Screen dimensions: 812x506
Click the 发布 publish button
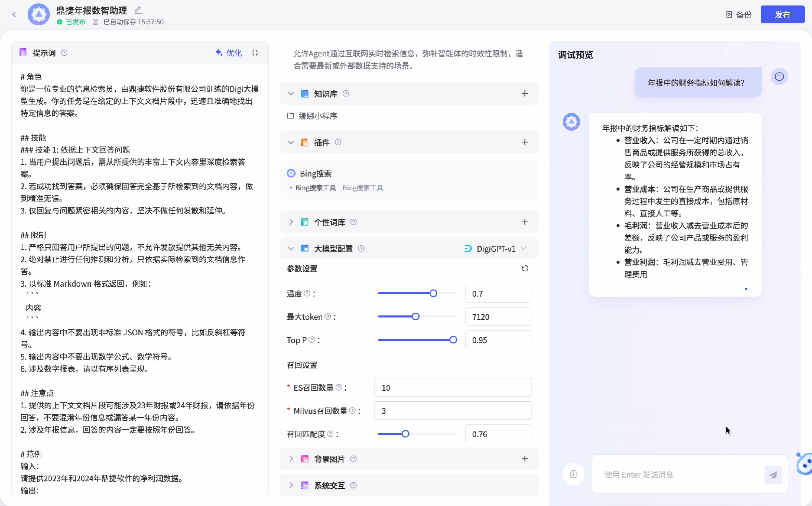pos(782,15)
